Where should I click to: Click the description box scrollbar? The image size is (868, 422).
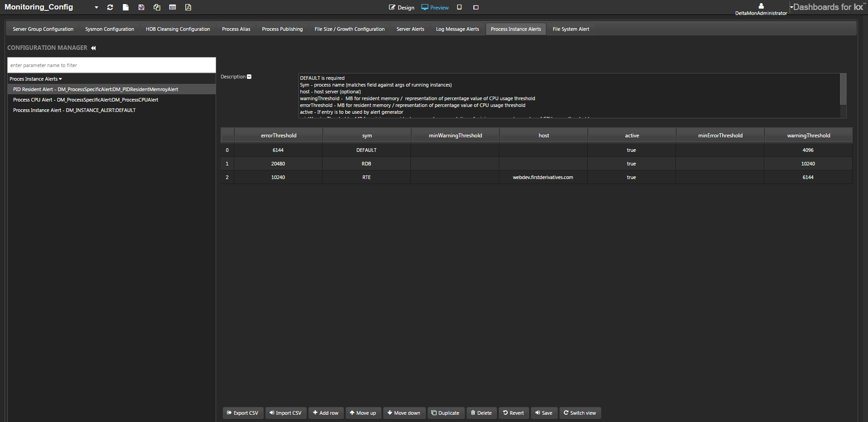[x=843, y=89]
